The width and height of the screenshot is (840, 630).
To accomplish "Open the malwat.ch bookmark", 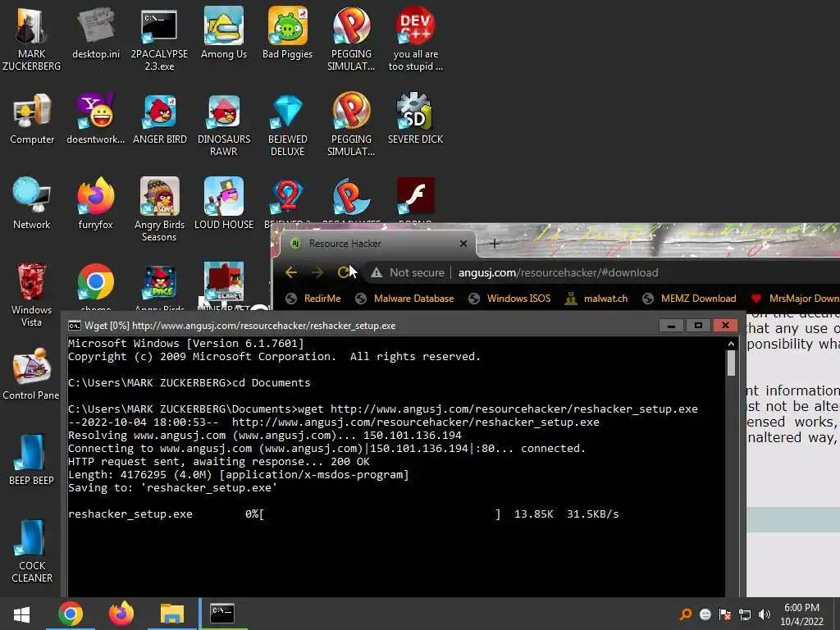I will 596,299.
